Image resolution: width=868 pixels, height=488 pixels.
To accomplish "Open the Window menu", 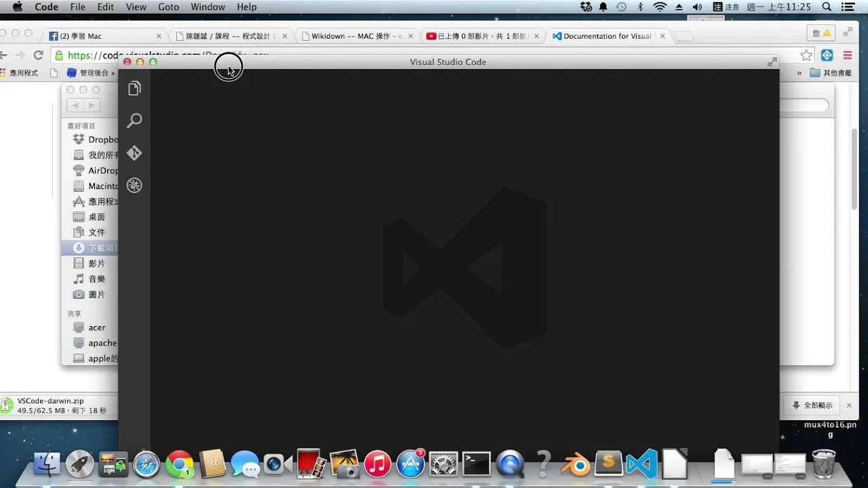I will [208, 7].
